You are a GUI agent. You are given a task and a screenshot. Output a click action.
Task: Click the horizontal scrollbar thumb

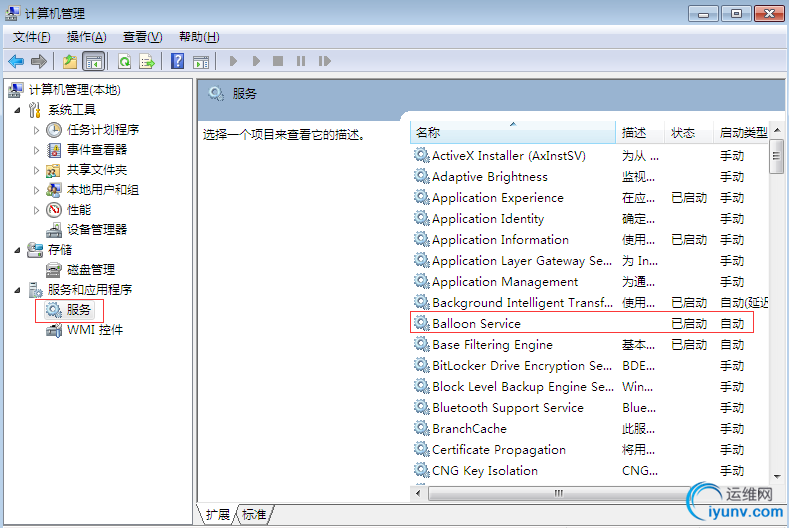click(559, 493)
